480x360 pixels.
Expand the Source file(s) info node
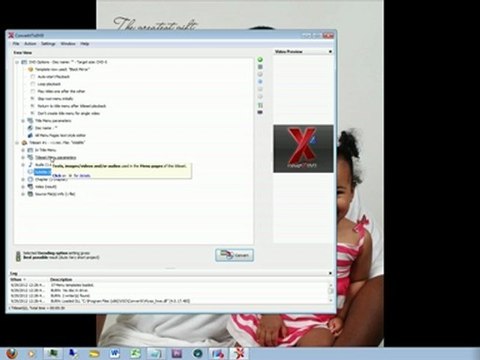(23, 194)
